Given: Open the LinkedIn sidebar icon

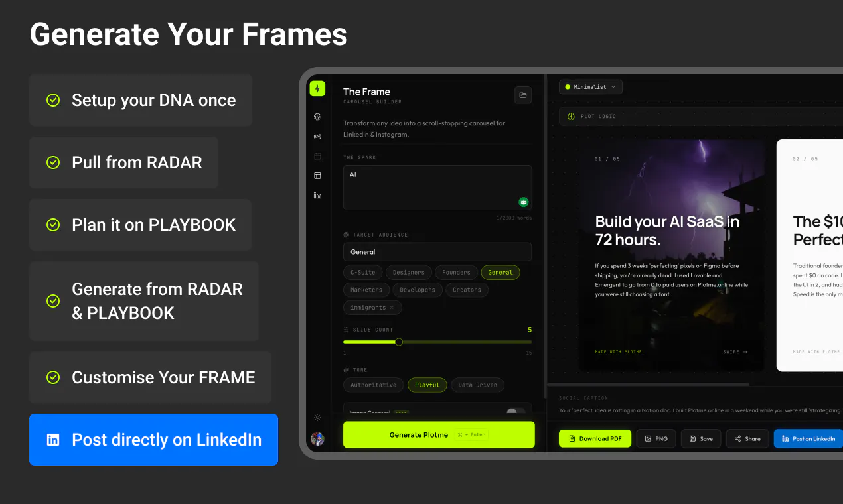Looking at the screenshot, I should coord(317,195).
